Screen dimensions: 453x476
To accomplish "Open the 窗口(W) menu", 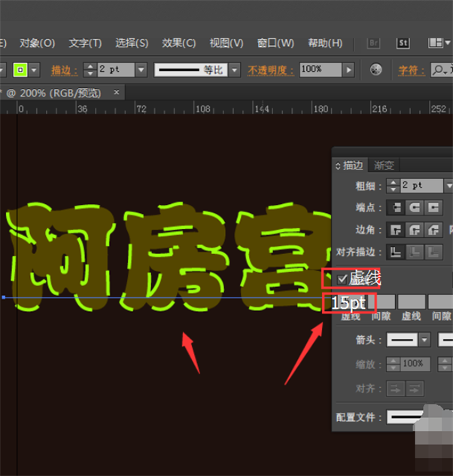I will click(x=275, y=43).
